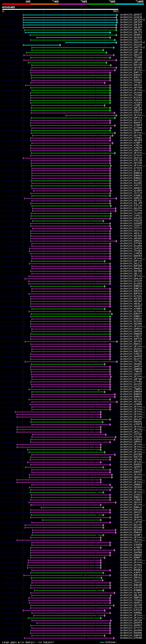The image size is (146, 644).
Task: Select hit label UniRef100_B7FGC5
Action: [131, 610]
